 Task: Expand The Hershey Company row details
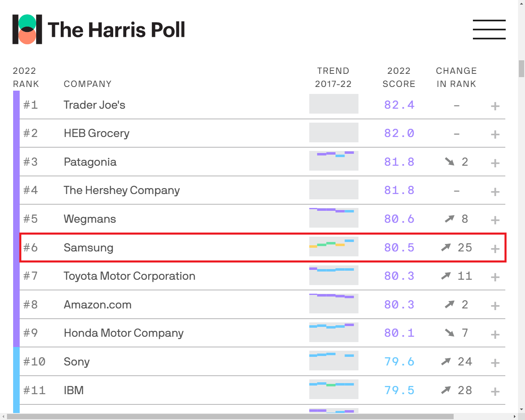click(x=495, y=192)
